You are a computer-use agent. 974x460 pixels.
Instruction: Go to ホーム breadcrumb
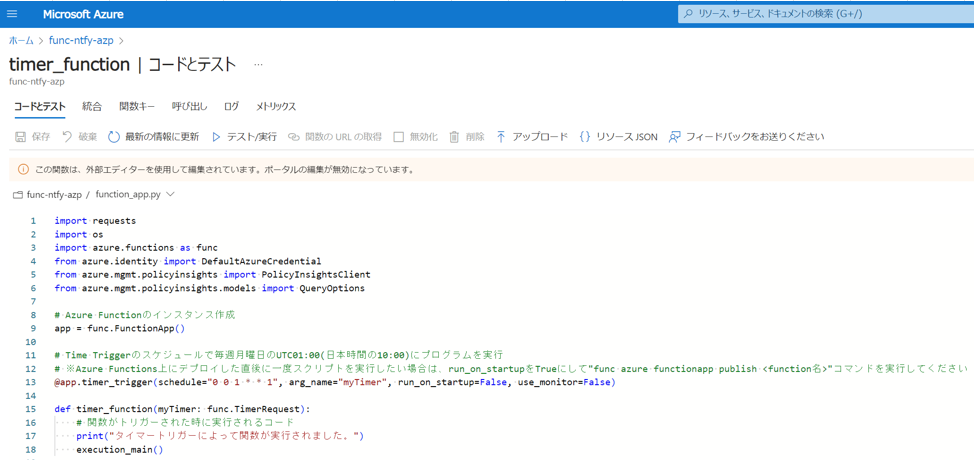pos(21,41)
